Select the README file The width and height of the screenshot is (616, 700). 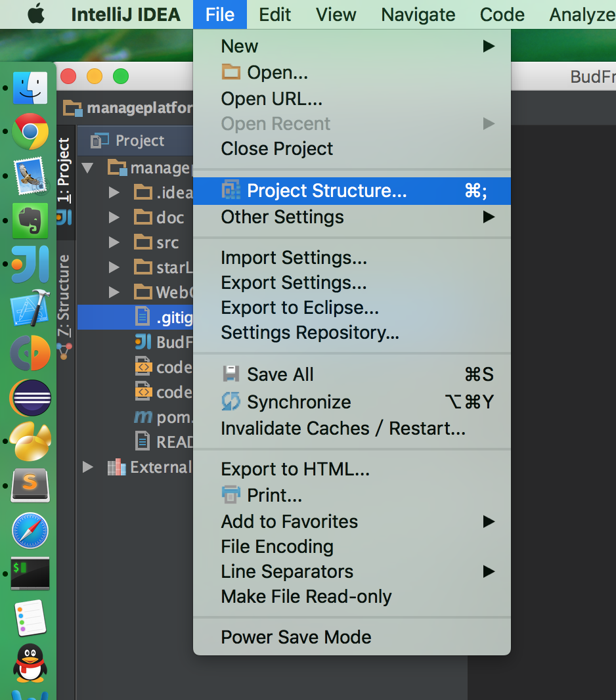135,442
